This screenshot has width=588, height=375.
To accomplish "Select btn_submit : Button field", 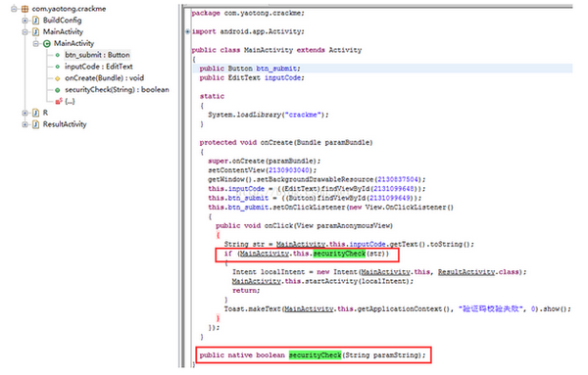I will 97,55.
